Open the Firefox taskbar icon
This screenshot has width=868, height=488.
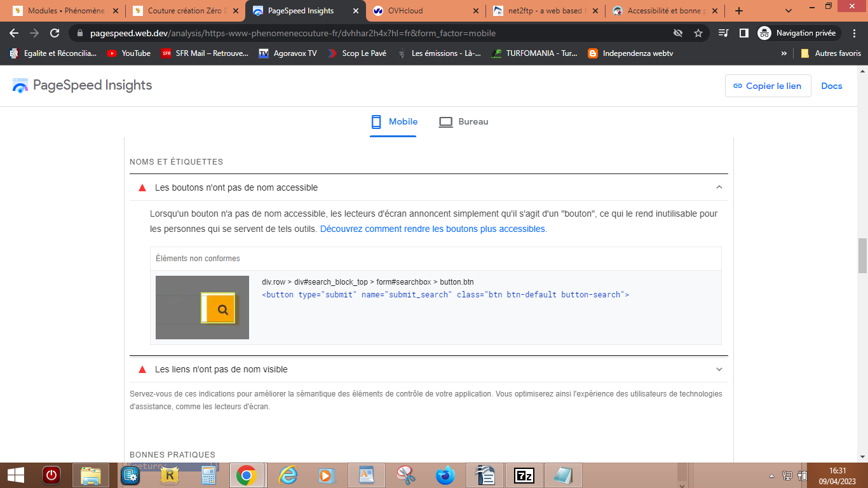[445, 475]
